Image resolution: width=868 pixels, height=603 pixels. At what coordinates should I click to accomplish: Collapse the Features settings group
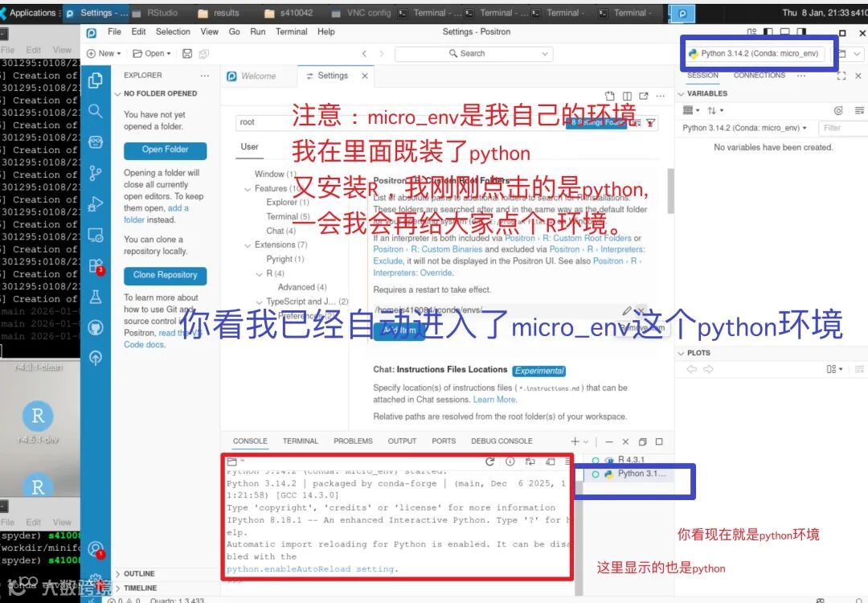coord(248,189)
